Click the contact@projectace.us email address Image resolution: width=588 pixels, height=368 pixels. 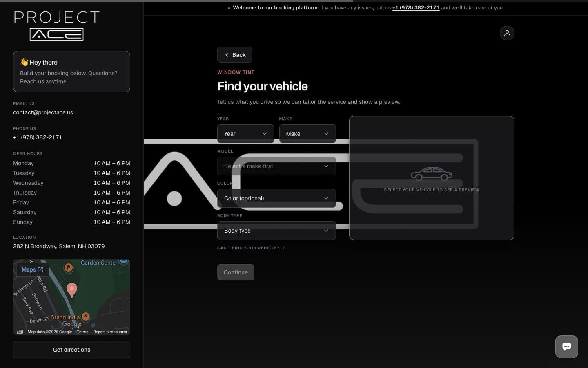click(43, 112)
